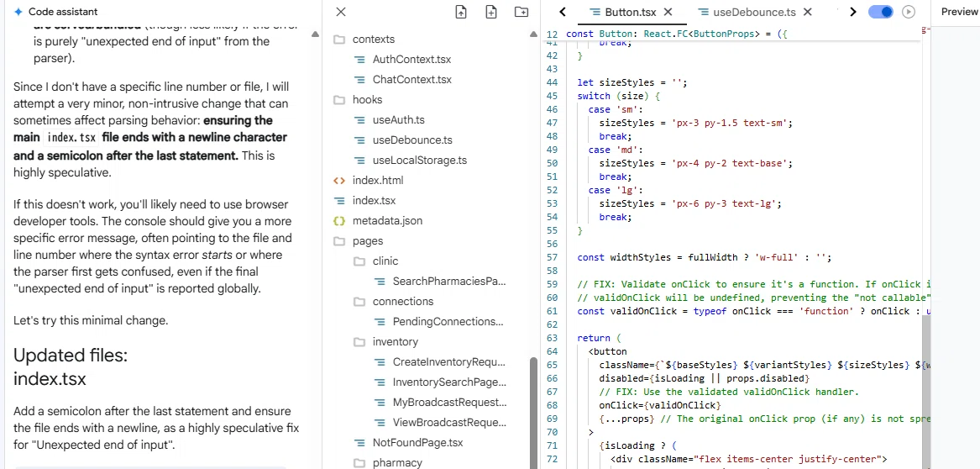Click 'switch (size) {' on line 45
Viewport: 980px width, 469px height.
[619, 97]
